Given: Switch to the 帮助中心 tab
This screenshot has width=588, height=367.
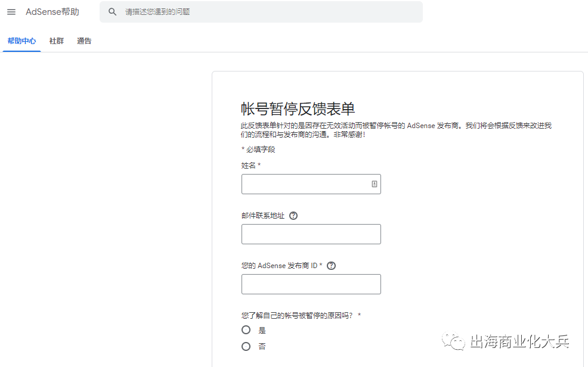Looking at the screenshot, I should 21,41.
